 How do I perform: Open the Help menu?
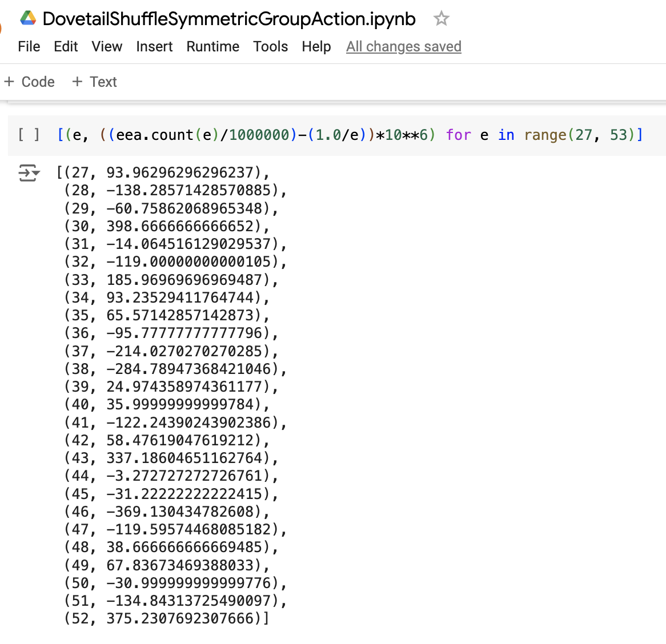pos(316,46)
